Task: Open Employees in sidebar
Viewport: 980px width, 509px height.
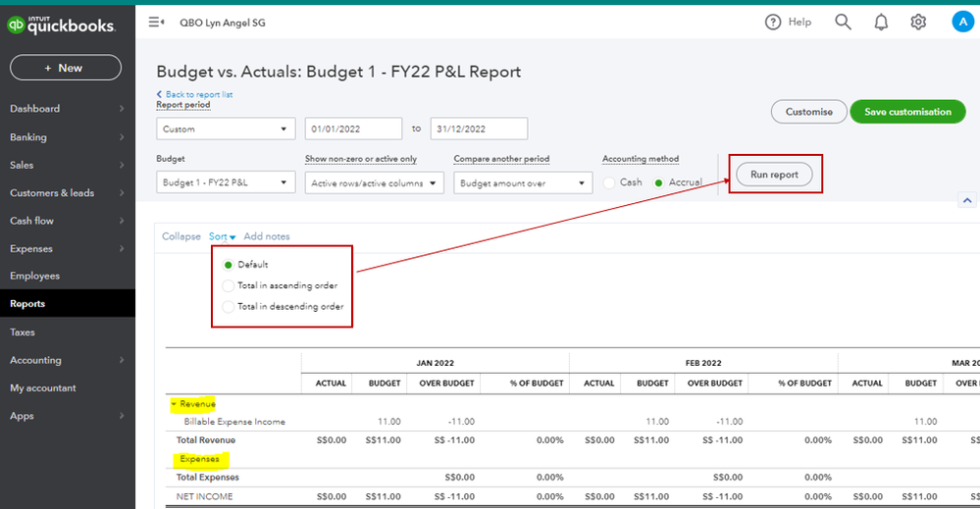Action: tap(68, 276)
